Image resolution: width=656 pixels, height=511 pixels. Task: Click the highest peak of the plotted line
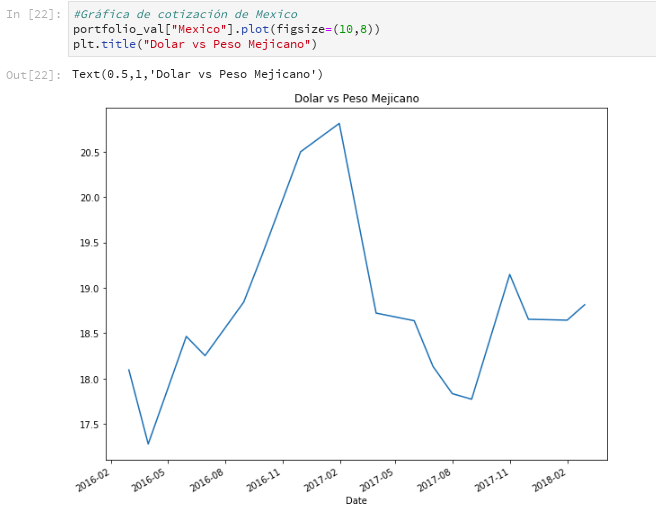coord(339,124)
